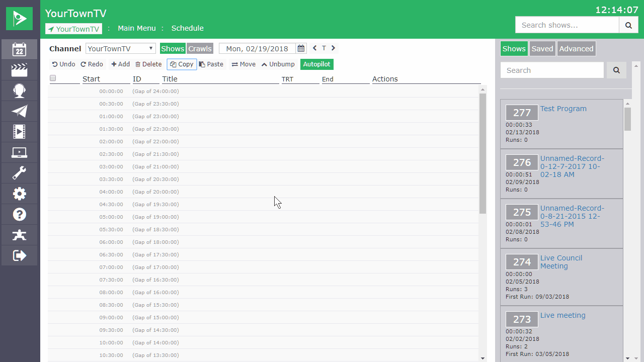Image resolution: width=644 pixels, height=362 pixels.
Task: Open the laptop monitor sidebar icon
Action: pyautogui.click(x=19, y=152)
